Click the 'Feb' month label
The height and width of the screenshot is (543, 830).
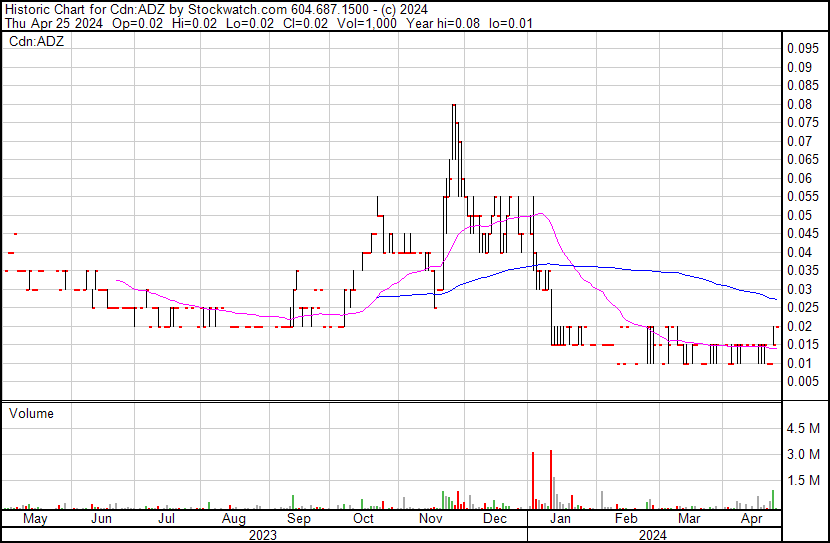626,519
